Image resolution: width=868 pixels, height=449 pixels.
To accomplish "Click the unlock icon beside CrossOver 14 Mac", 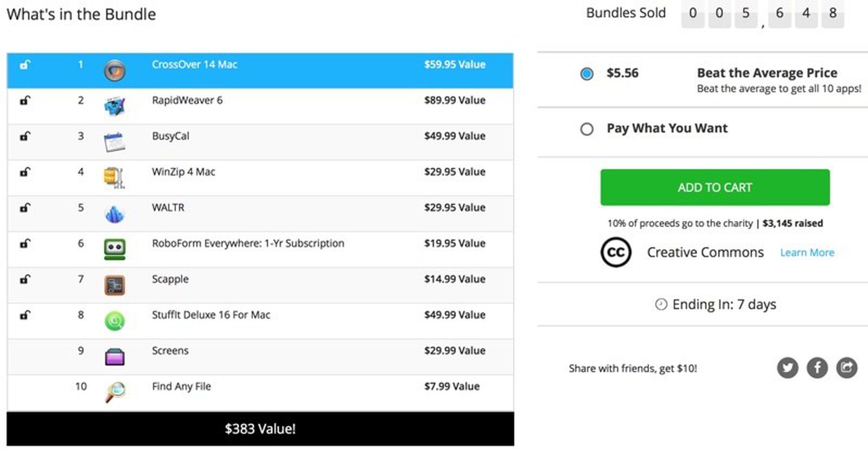I will (24, 65).
